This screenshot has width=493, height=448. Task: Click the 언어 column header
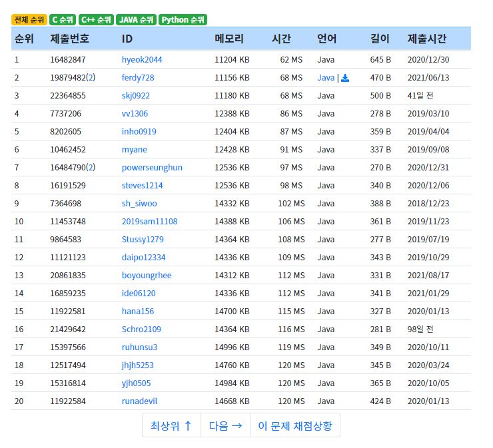pyautogui.click(x=326, y=39)
